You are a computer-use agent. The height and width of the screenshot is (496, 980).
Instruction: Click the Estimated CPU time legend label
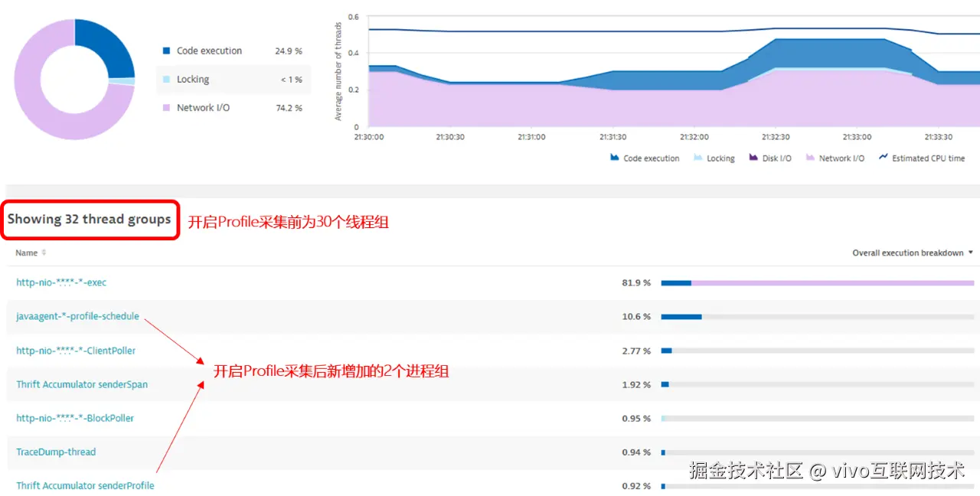pyautogui.click(x=929, y=158)
